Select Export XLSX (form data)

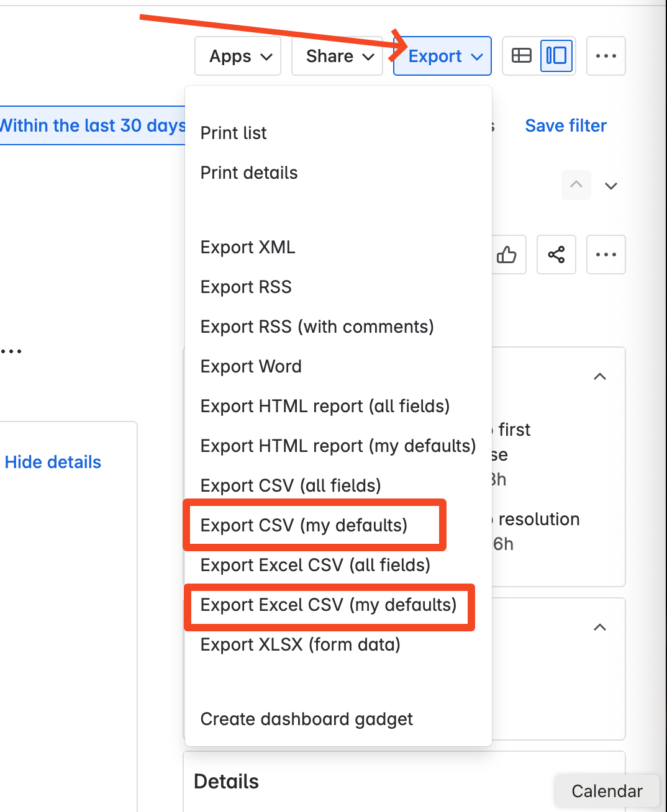[x=301, y=644]
